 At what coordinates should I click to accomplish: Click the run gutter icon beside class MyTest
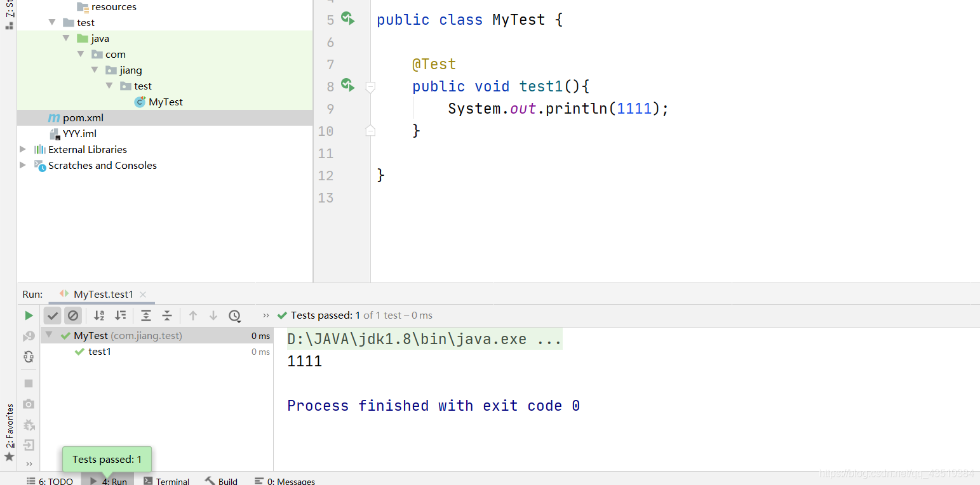347,18
